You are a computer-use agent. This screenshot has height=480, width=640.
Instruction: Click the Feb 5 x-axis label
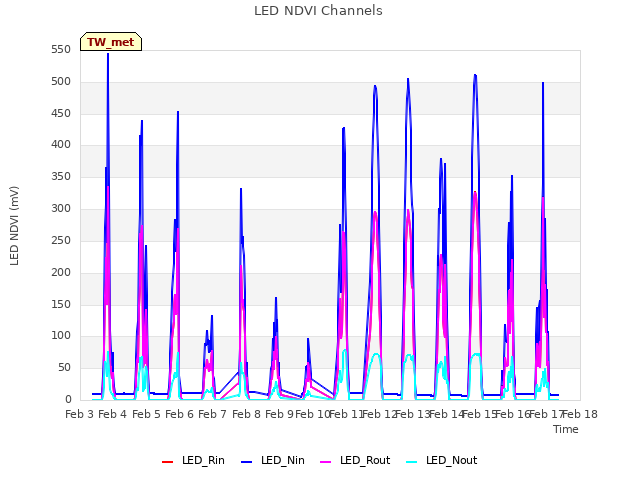click(146, 414)
